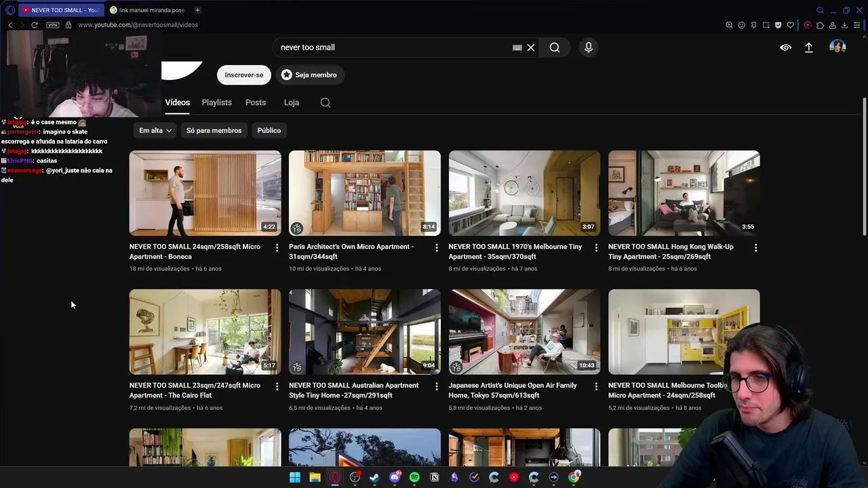Open options menu for Paris Architect's video
The width and height of the screenshot is (868, 488).
[437, 248]
